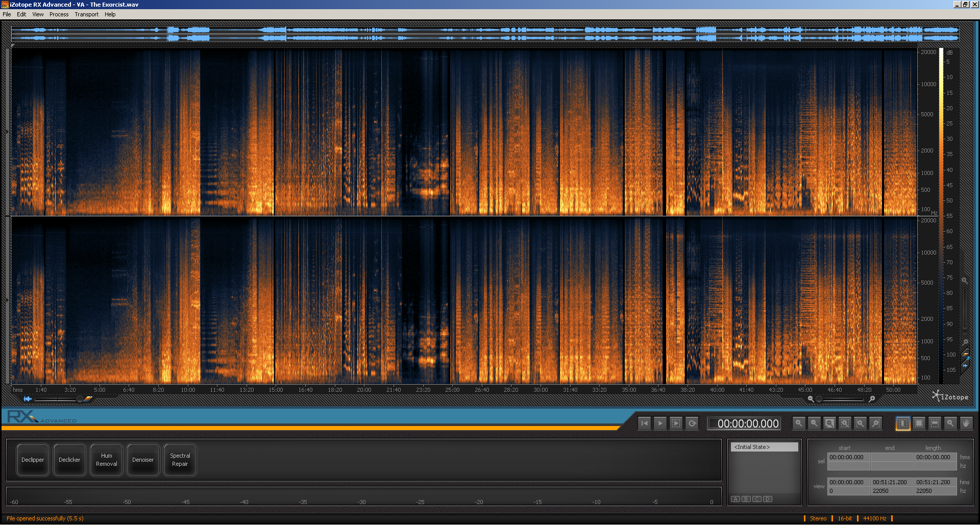Viewport: 980px width, 525px height.
Task: Click the selection start time field
Action: [x=848, y=457]
